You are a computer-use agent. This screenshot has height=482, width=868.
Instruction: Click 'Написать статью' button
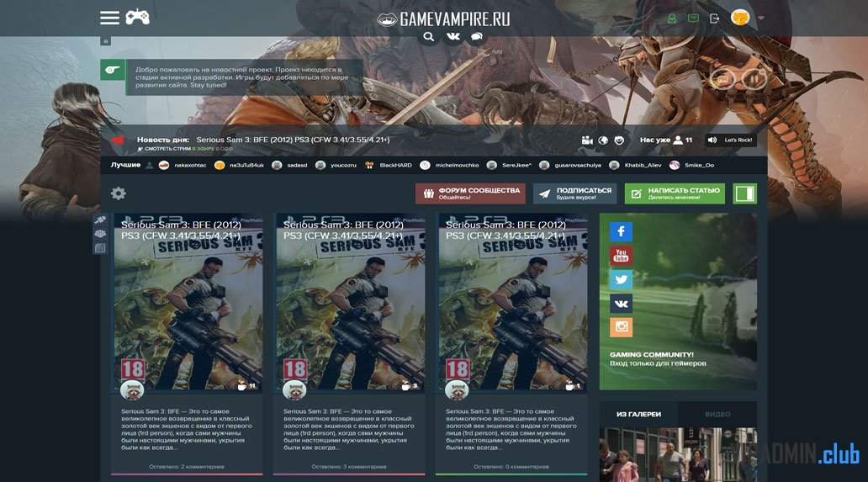(675, 193)
